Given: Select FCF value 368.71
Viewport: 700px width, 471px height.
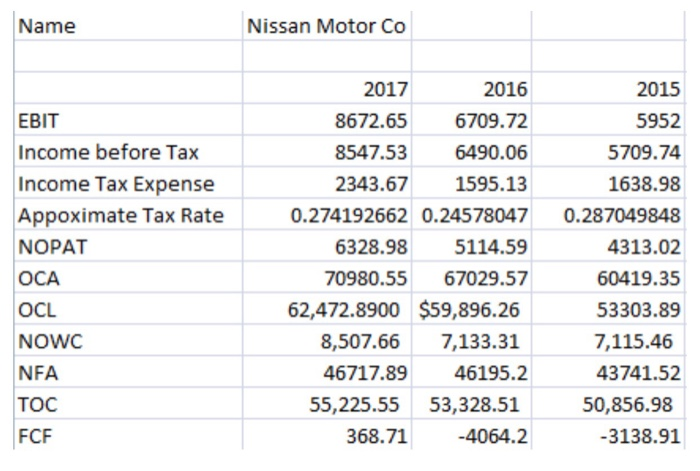Looking at the screenshot, I should tap(327, 435).
